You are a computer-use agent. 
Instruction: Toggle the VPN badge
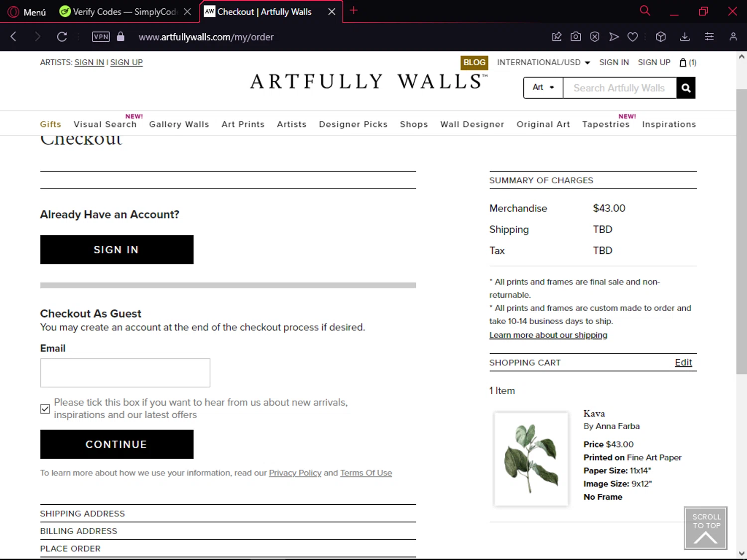coord(101,36)
